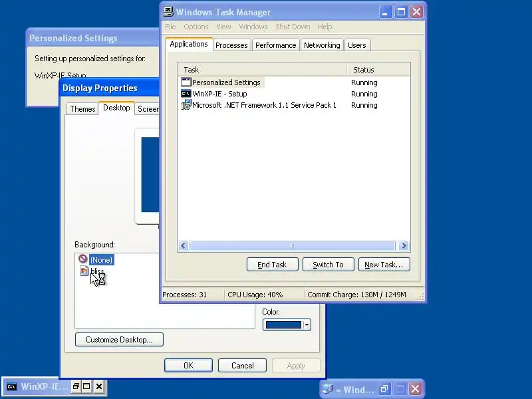The height and width of the screenshot is (399, 532).
Task: Click the End Task button
Action: [273, 265]
